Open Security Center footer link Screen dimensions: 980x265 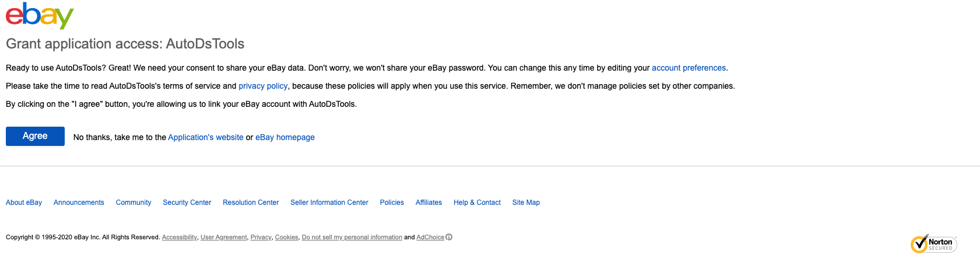187,203
